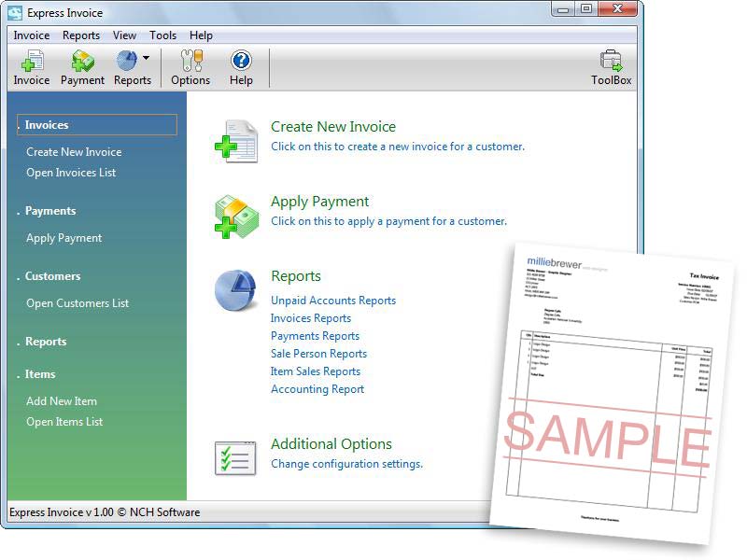Click the Create New Invoice document icon
The image size is (747, 560).
click(235, 141)
